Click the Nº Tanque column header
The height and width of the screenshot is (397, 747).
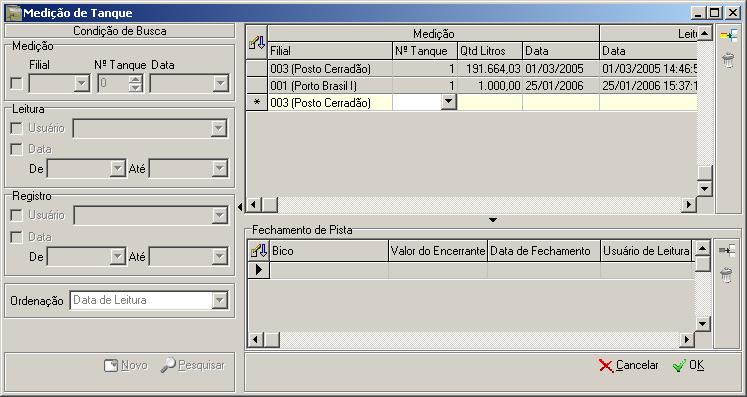424,51
